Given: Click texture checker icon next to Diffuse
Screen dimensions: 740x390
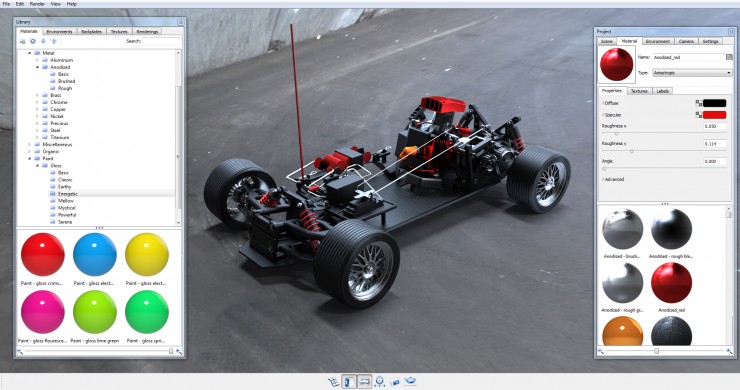Looking at the screenshot, I should [698, 103].
